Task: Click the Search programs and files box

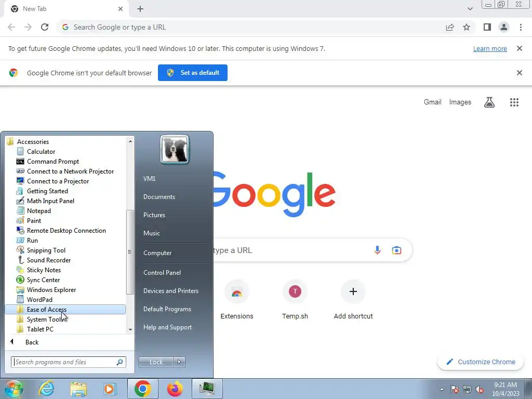Action: coord(68,362)
